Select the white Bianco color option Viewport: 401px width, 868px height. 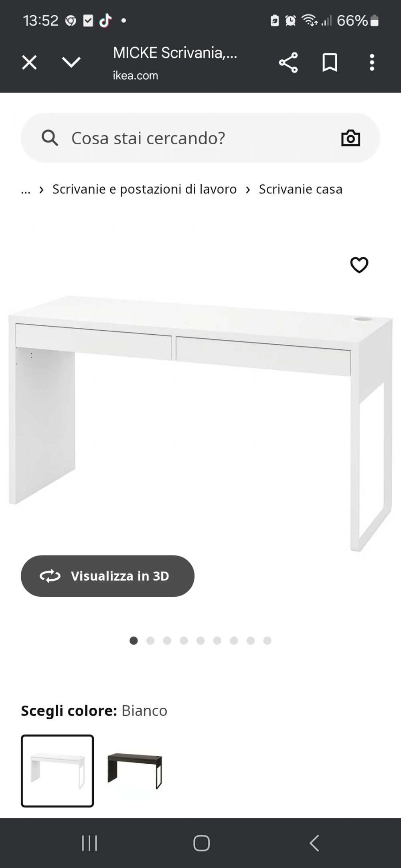(x=57, y=771)
